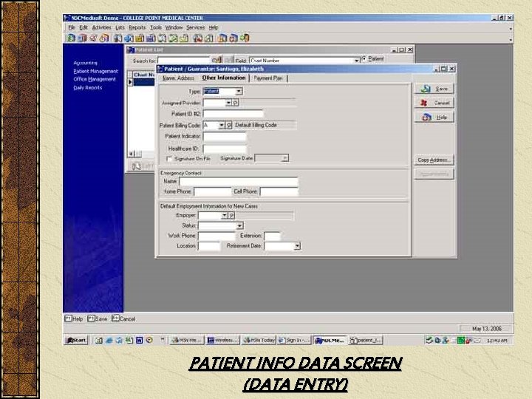Click the Save button in patient dialog
This screenshot has width=532, height=399.
[x=434, y=89]
